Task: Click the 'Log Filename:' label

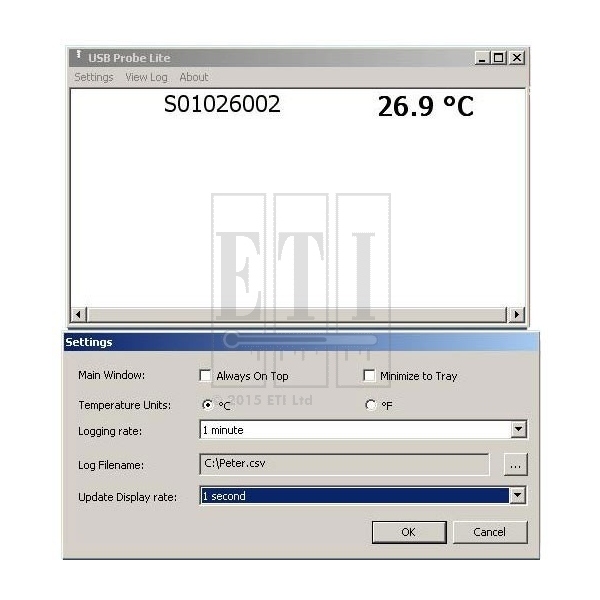Action: (x=111, y=465)
